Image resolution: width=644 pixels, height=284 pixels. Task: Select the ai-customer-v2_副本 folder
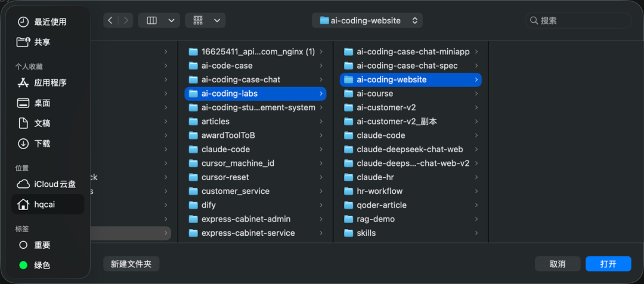[x=411, y=122]
